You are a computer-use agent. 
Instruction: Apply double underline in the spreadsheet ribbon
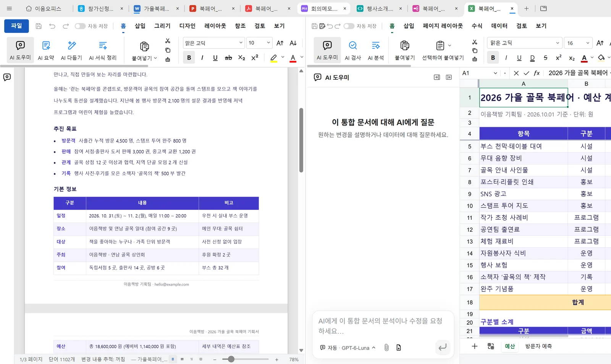[x=532, y=58]
